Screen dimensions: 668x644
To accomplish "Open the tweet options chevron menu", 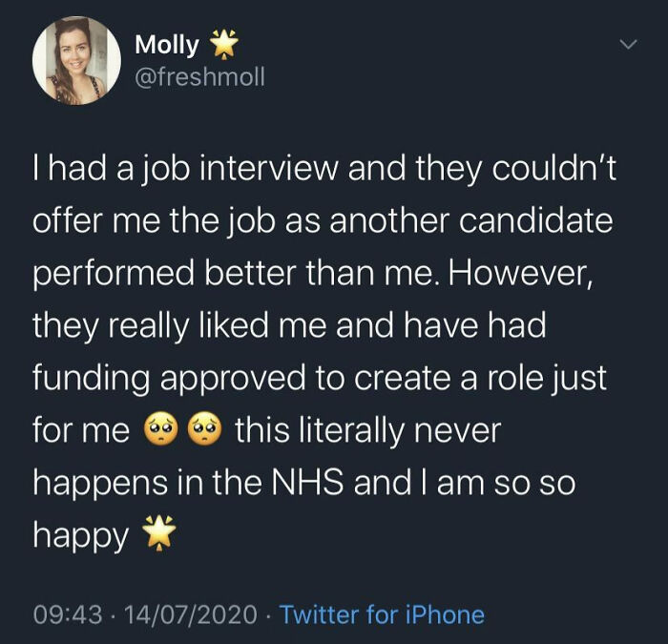I will click(x=627, y=45).
